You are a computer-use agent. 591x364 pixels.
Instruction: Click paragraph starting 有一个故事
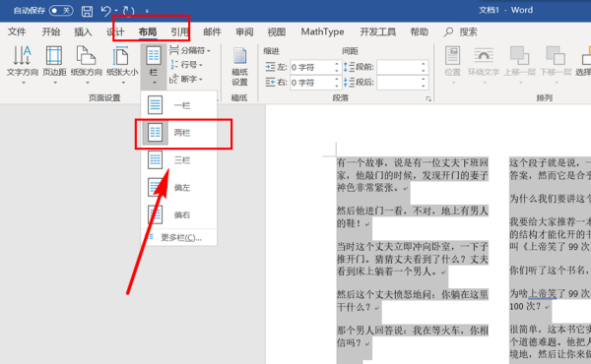tap(413, 175)
